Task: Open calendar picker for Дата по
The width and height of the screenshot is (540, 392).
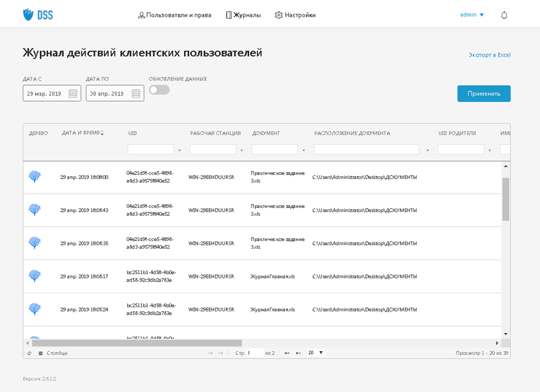Action: click(x=136, y=94)
